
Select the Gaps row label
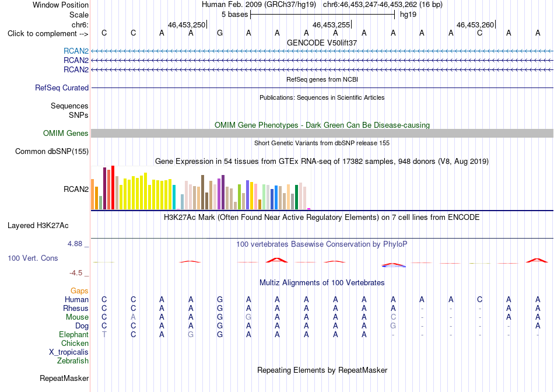tap(79, 291)
